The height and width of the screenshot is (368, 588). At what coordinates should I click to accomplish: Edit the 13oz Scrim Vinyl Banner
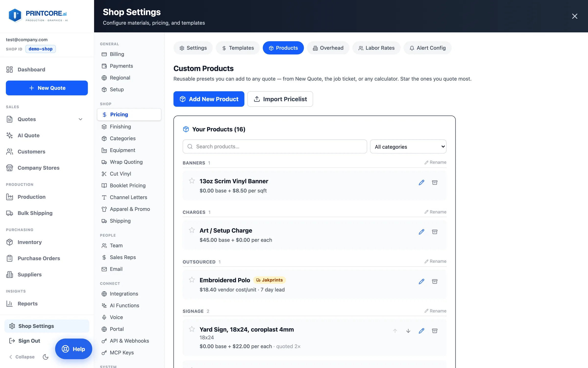[x=421, y=183]
